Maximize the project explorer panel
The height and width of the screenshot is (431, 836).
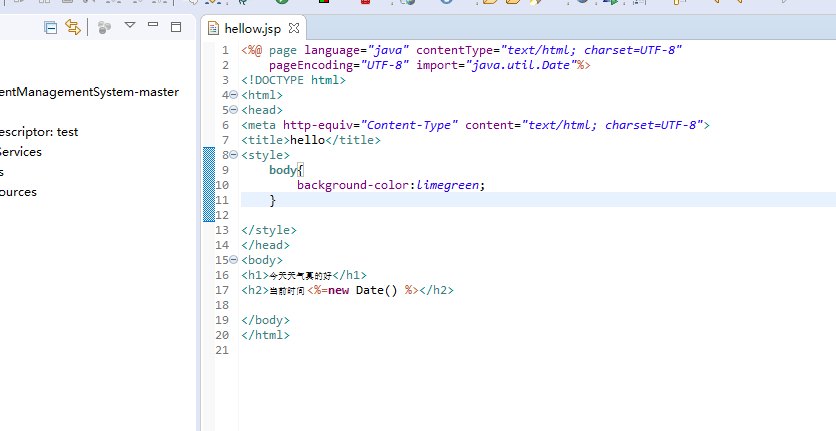click(176, 27)
